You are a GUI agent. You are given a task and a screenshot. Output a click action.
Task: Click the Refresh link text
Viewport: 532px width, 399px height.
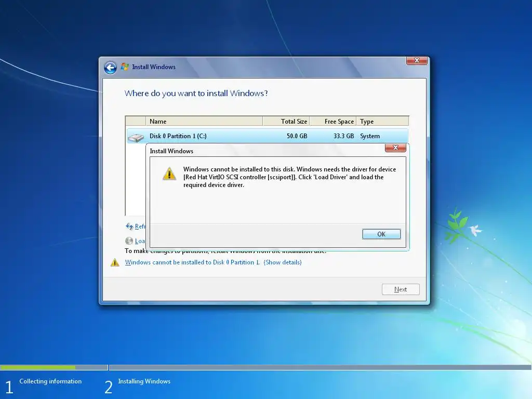140,227
